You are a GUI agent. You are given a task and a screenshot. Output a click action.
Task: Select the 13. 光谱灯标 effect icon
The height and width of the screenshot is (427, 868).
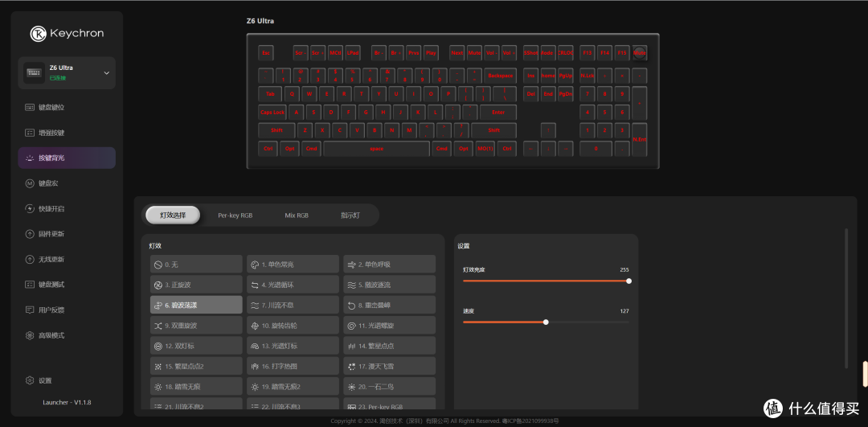tap(255, 346)
